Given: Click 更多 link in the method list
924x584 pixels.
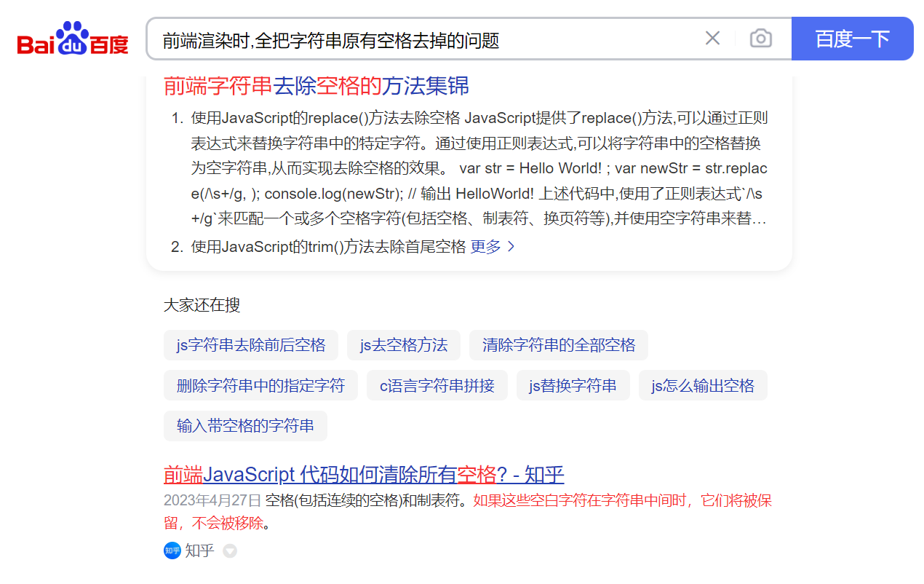Looking at the screenshot, I should pos(493,247).
